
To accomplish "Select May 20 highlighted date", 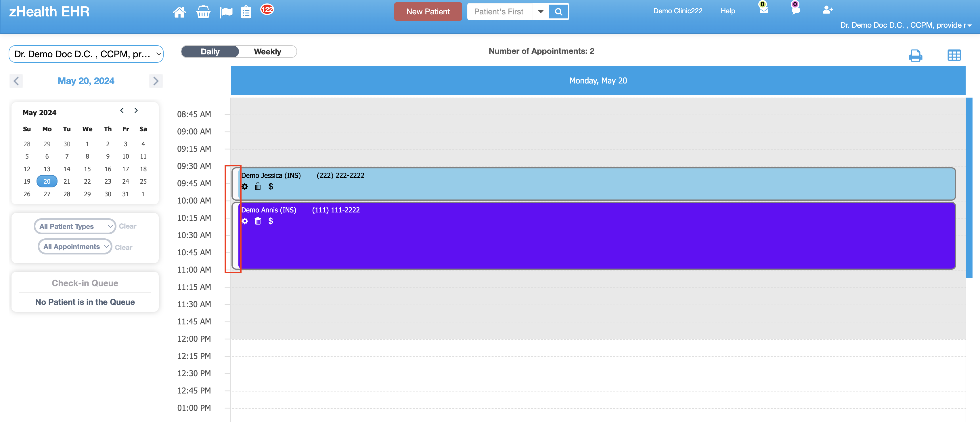I will 47,181.
